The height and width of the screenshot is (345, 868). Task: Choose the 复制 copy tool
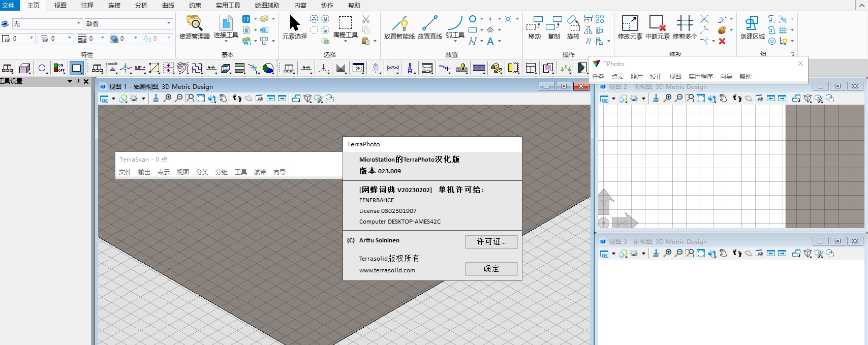[x=554, y=27]
